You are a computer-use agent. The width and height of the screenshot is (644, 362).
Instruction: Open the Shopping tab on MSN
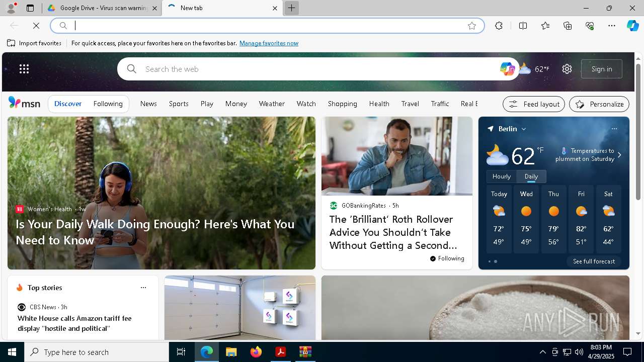tap(343, 104)
